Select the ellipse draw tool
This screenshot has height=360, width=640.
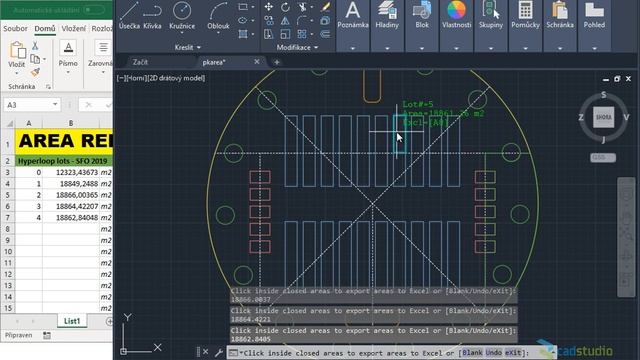click(243, 20)
